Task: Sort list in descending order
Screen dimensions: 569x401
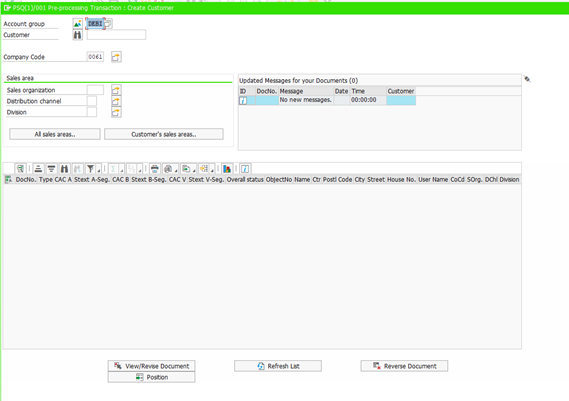Action: click(x=51, y=169)
